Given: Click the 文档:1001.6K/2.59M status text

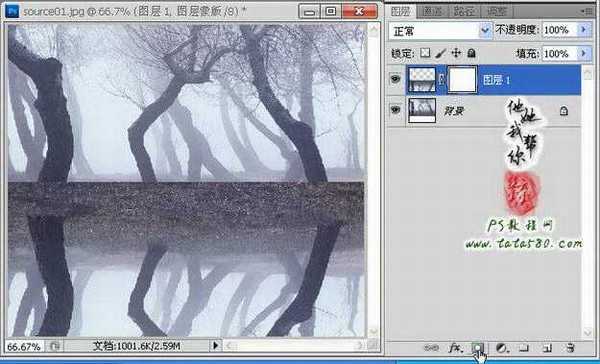Looking at the screenshot, I should (137, 346).
